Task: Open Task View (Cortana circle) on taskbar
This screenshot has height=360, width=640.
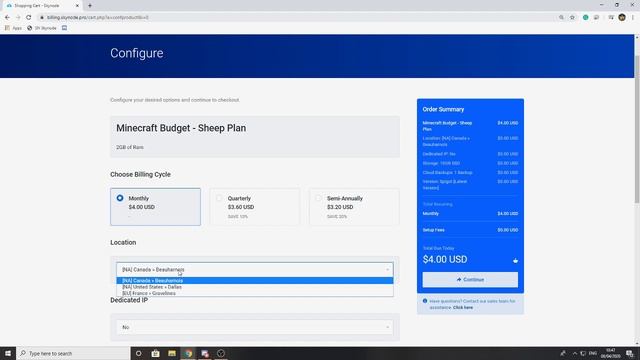Action: tap(139, 353)
